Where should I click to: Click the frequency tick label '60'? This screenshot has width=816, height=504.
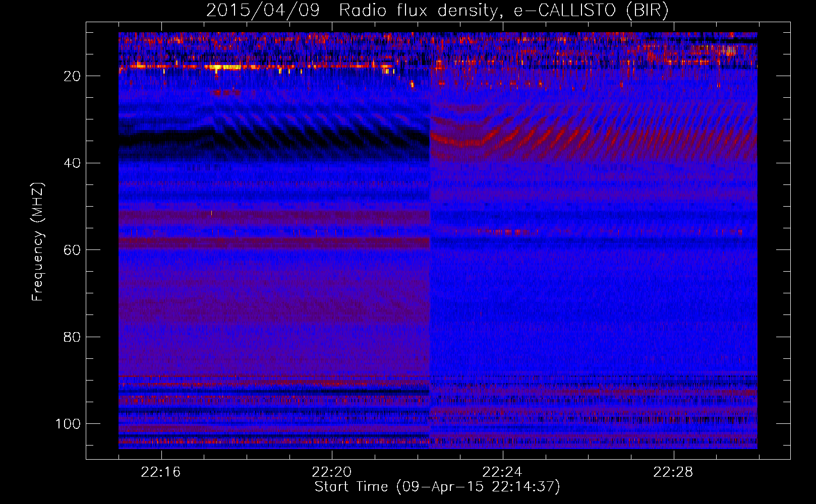72,250
